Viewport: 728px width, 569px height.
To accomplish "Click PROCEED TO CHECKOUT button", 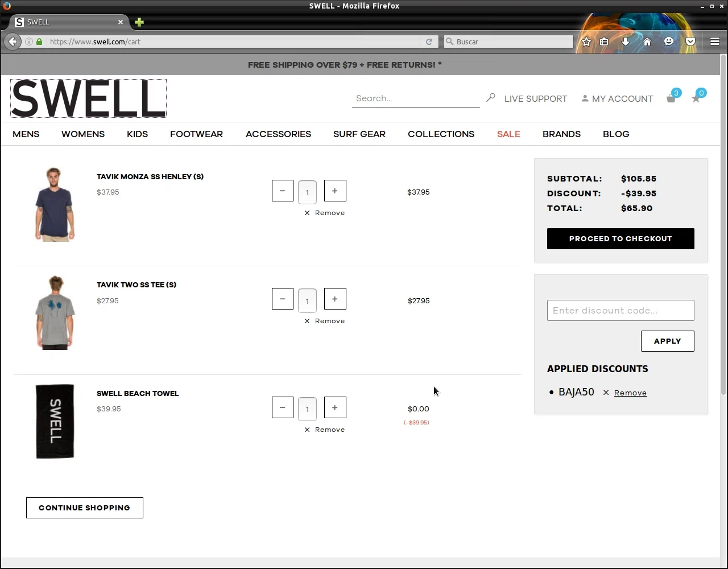I will [621, 238].
